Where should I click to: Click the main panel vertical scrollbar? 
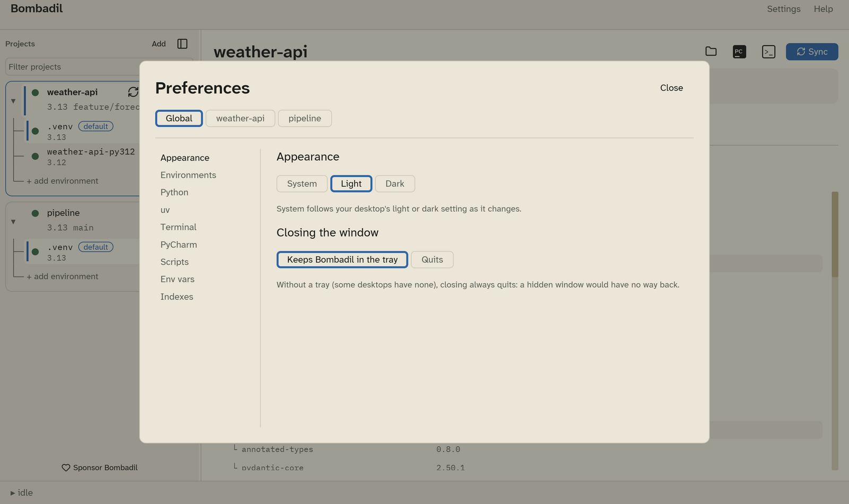(835, 234)
